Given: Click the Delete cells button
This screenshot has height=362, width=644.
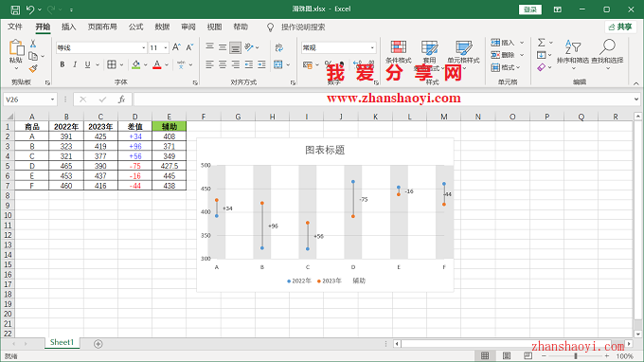Looking at the screenshot, I should click(x=503, y=55).
